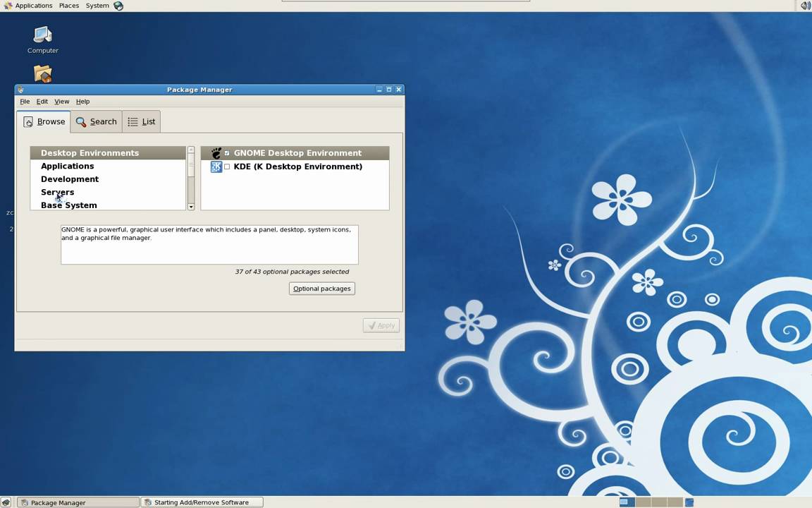Select the Base System category

pyautogui.click(x=108, y=205)
